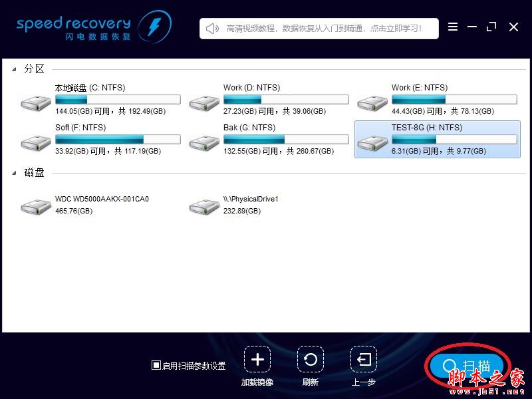The width and height of the screenshot is (532, 399).
Task: Click the text 144.05(GB) 可用，共 192.49(GB)
Action: [x=110, y=111]
